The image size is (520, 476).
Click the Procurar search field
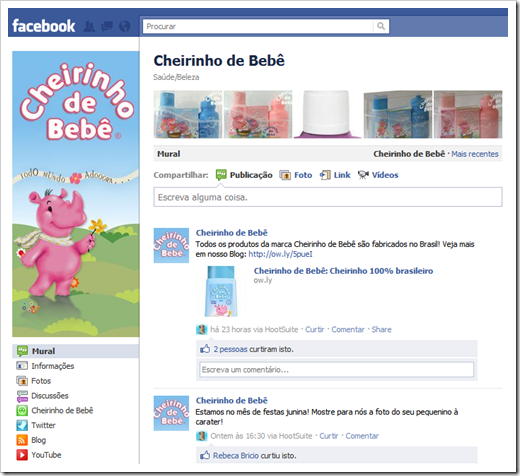tap(258, 26)
